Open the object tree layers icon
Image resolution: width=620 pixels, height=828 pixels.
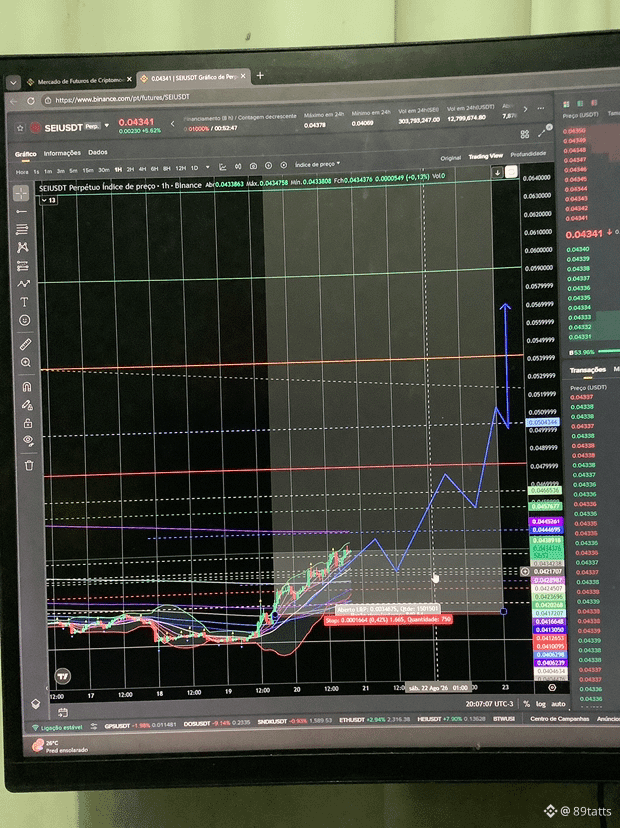[x=35, y=704]
